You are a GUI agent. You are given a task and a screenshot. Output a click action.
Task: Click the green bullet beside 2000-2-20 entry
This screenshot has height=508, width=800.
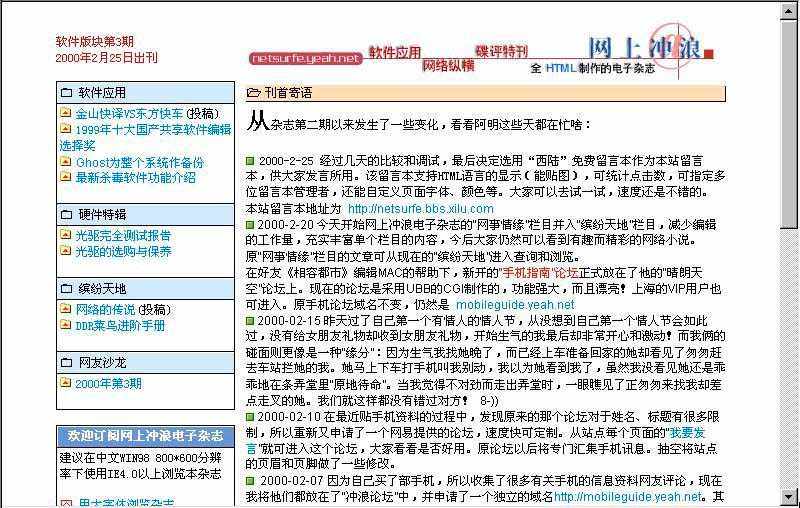250,224
